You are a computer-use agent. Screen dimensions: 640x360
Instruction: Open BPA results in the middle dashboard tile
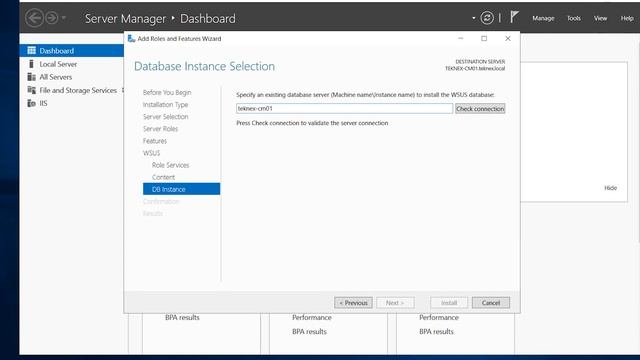point(309,331)
